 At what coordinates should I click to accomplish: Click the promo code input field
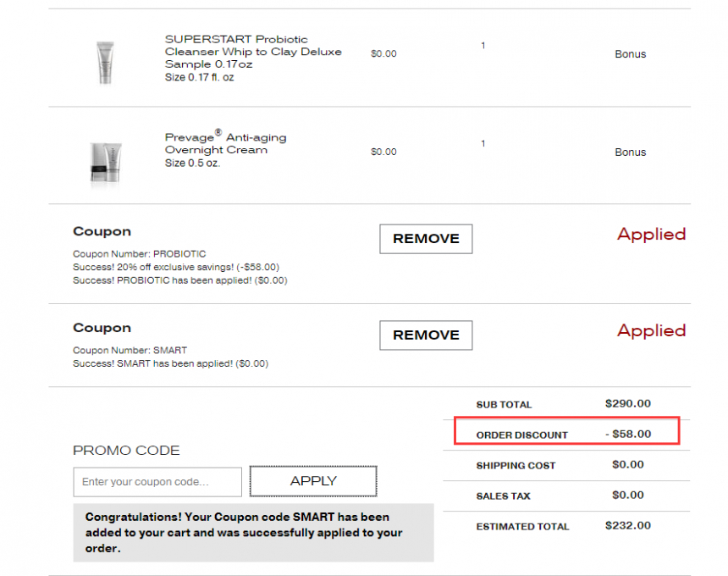[157, 482]
